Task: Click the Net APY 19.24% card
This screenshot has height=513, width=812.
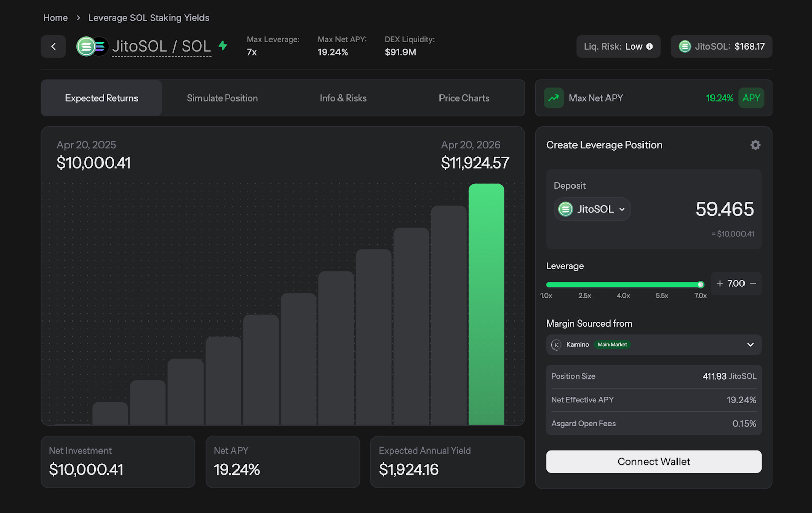Action: pos(283,462)
